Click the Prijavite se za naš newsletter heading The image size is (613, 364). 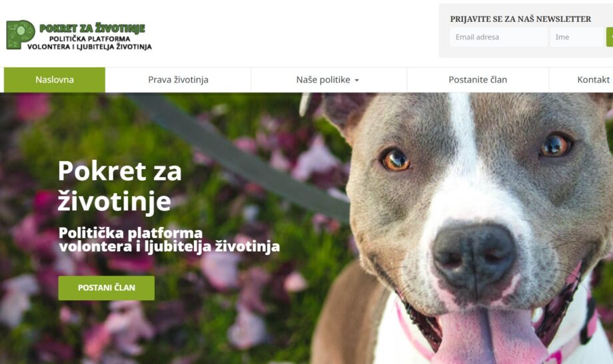point(520,19)
